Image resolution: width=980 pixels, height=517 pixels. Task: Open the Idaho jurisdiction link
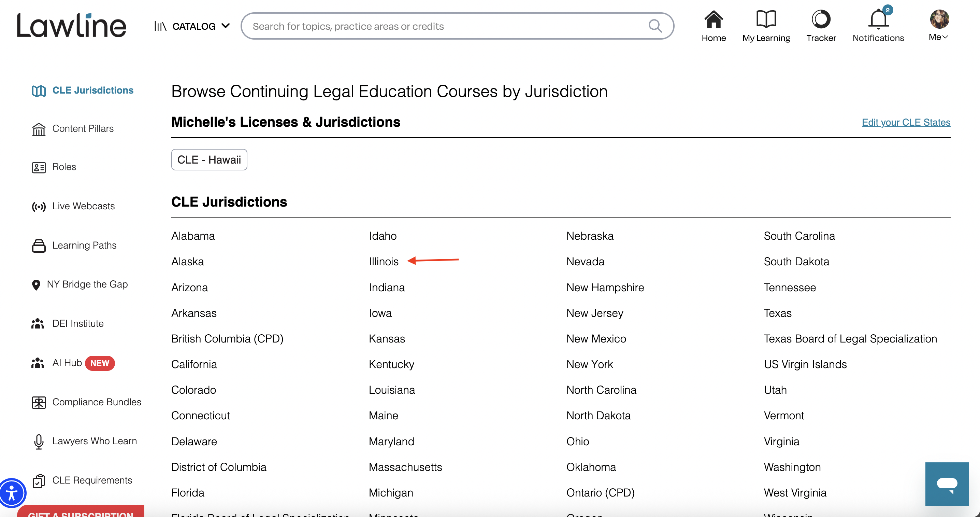tap(383, 236)
